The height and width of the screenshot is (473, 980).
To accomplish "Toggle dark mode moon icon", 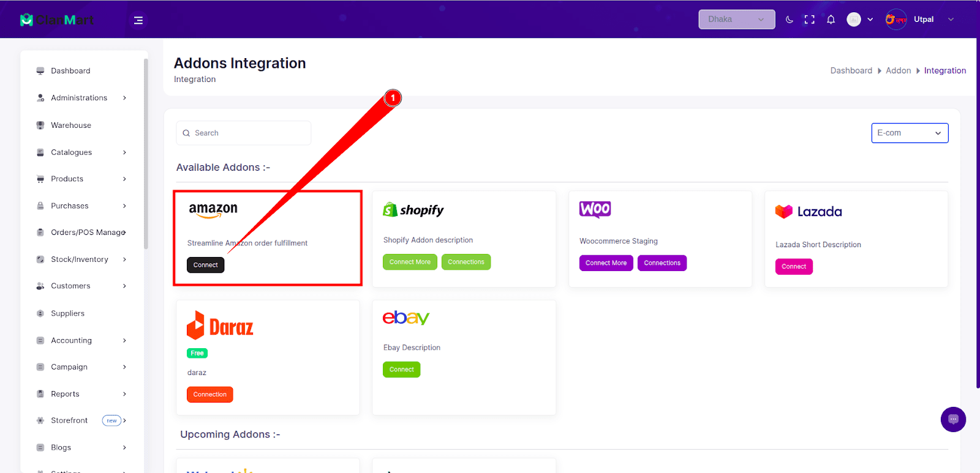I will [x=790, y=20].
